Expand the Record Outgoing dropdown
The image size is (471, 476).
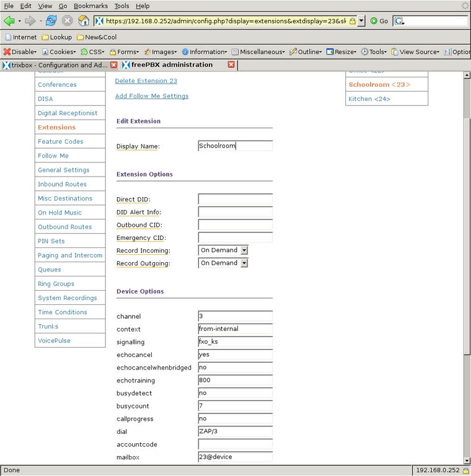click(244, 263)
